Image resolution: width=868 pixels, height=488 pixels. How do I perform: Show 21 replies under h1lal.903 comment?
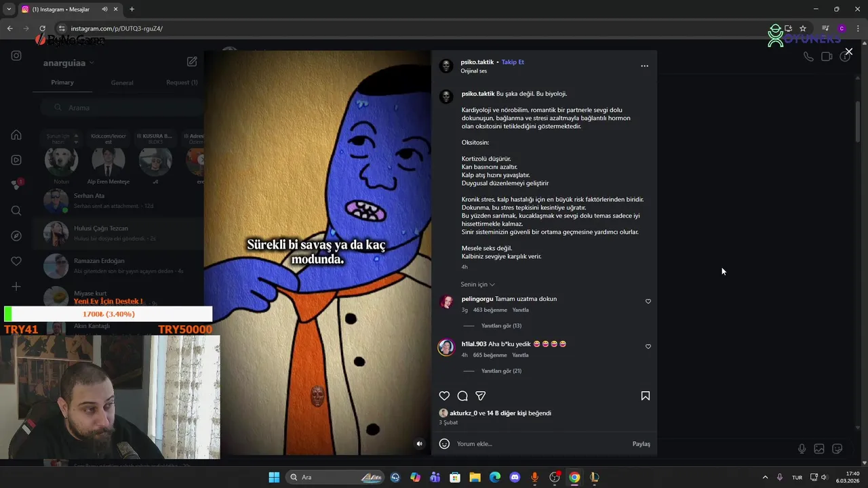point(501,371)
